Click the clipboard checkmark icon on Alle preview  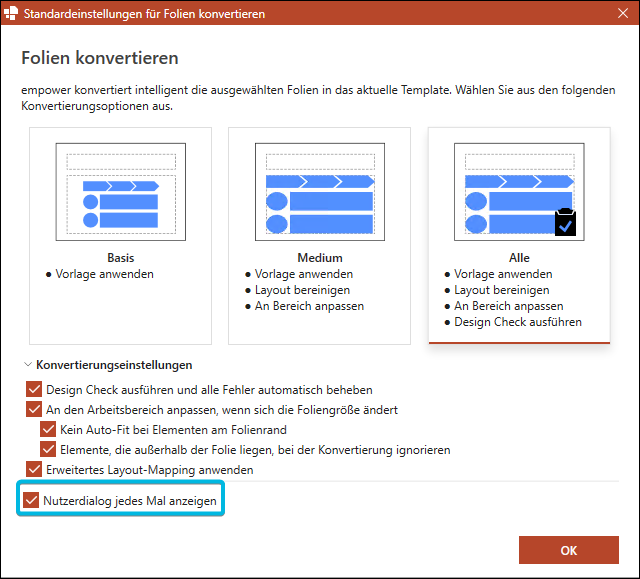(565, 222)
